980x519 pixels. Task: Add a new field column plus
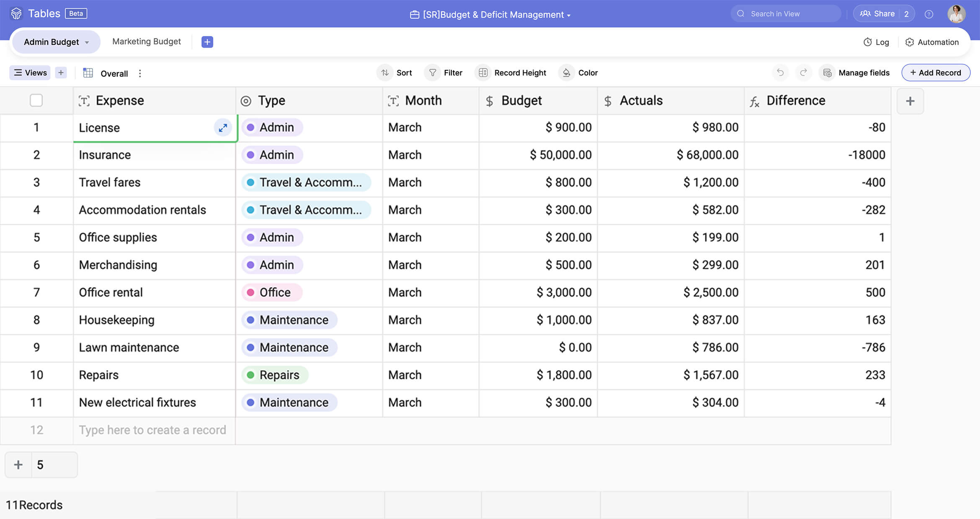910,101
